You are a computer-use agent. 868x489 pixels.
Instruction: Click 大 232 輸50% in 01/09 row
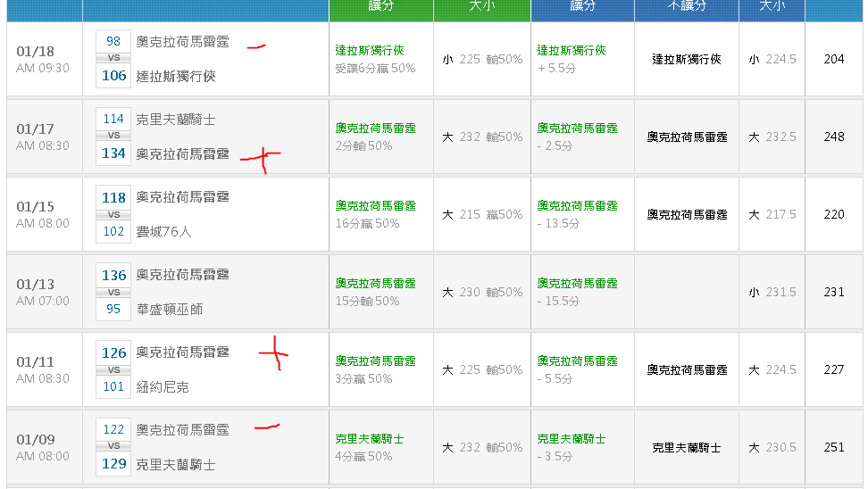click(x=482, y=447)
